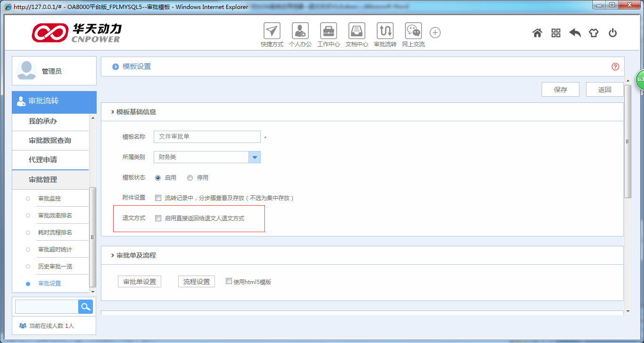Collapse the 审批单及流程 section
The width and height of the screenshot is (644, 343).
(113, 255)
